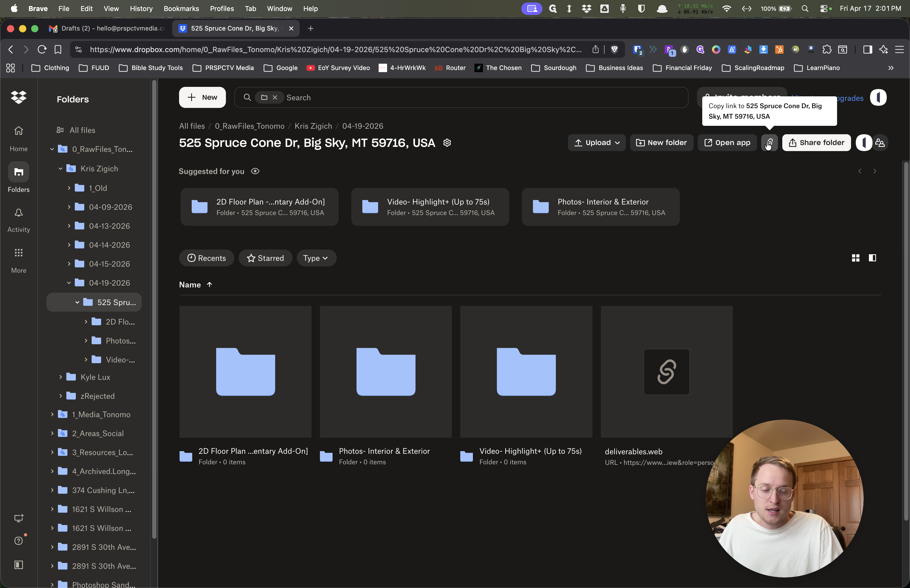Toggle the Starred filter chip
The width and height of the screenshot is (910, 588).
[265, 258]
